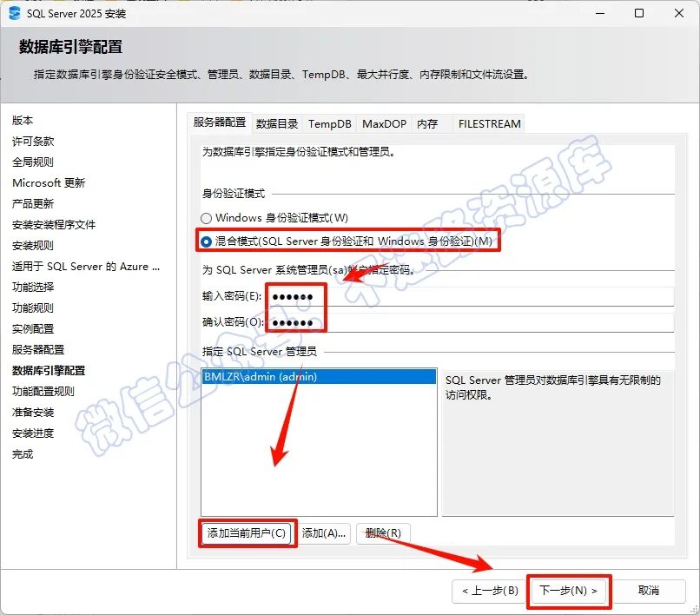The image size is (700, 615).
Task: Click Microsoft 更新 step in sidebar
Action: [x=49, y=182]
